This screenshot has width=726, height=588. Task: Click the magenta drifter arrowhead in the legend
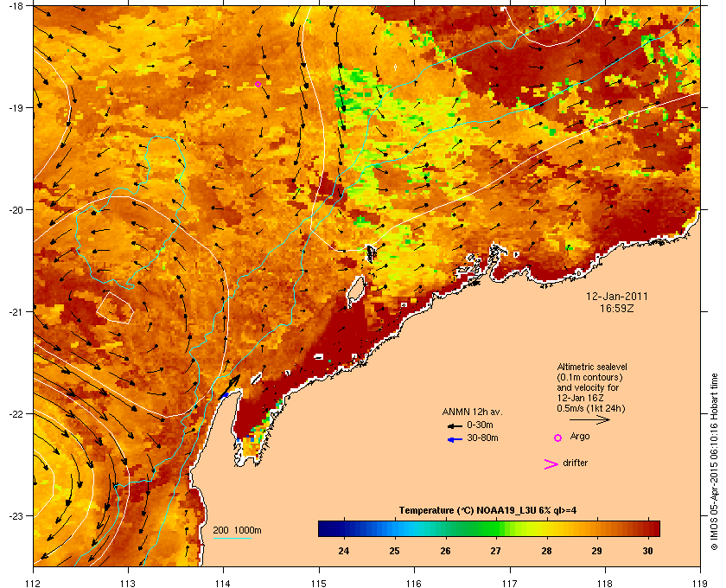tap(551, 464)
